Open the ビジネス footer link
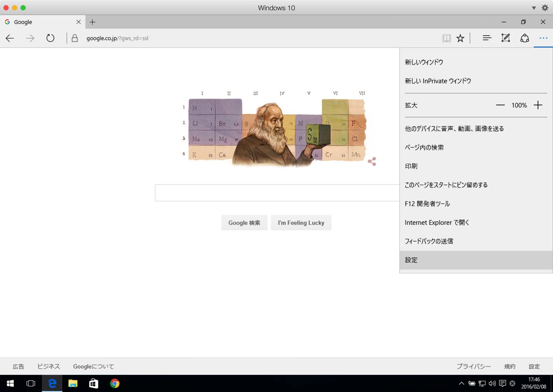 pyautogui.click(x=49, y=367)
